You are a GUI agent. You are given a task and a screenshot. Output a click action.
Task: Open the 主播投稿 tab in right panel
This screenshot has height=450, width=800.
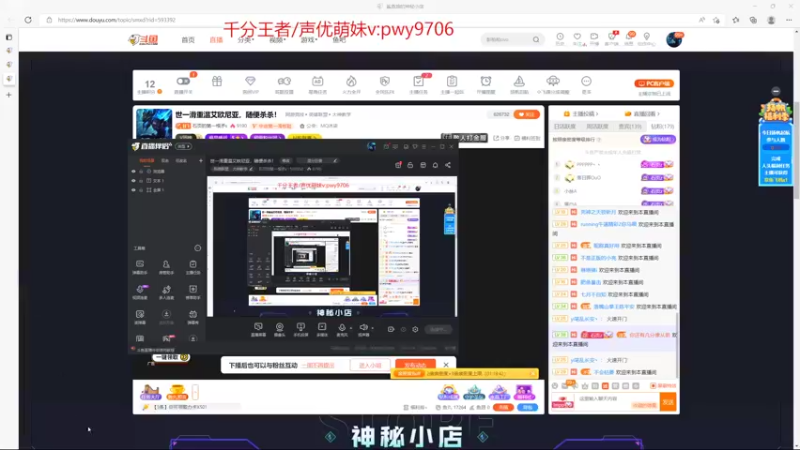coord(581,114)
